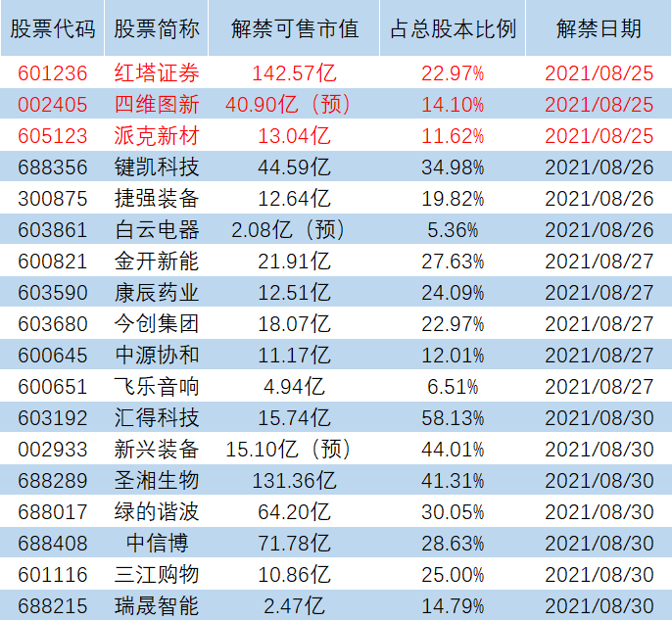Screen dimensions: 672x621
Task: Select stock name 汇得科技
Action: (x=157, y=418)
